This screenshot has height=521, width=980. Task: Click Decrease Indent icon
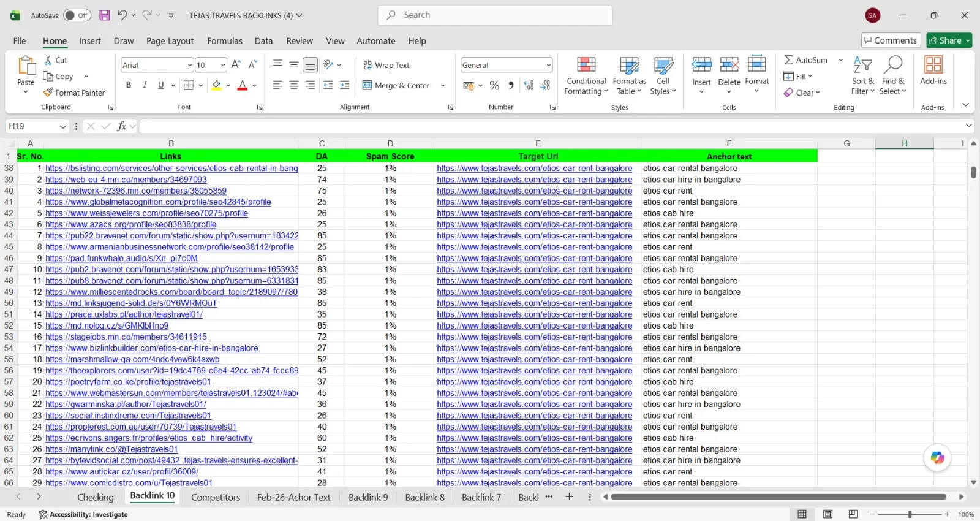(x=328, y=85)
